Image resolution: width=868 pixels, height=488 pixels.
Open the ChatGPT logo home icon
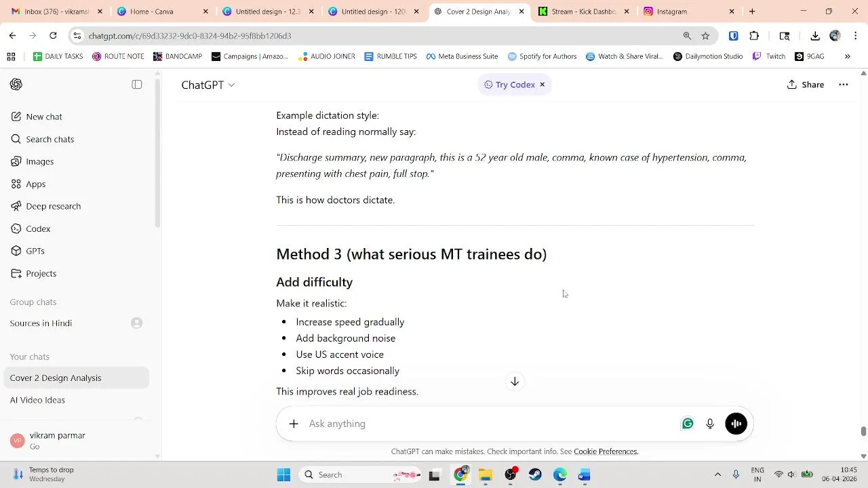[x=16, y=85]
